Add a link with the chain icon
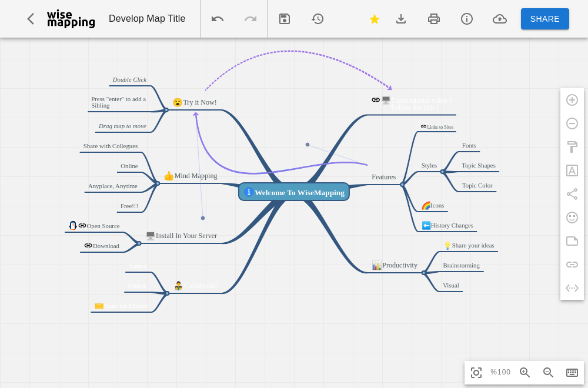The image size is (588, 388). coord(572,265)
